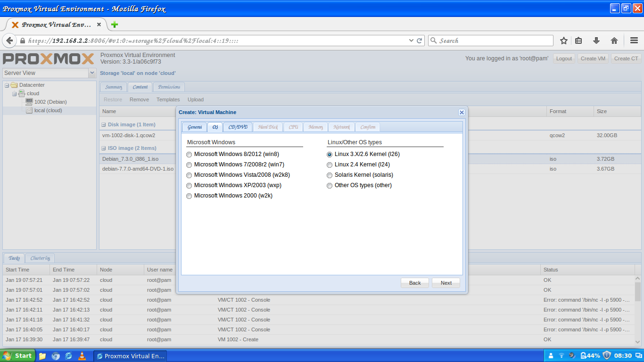Click the shield icon in the system tray
Screen dimensions: 644x362
[607, 355]
